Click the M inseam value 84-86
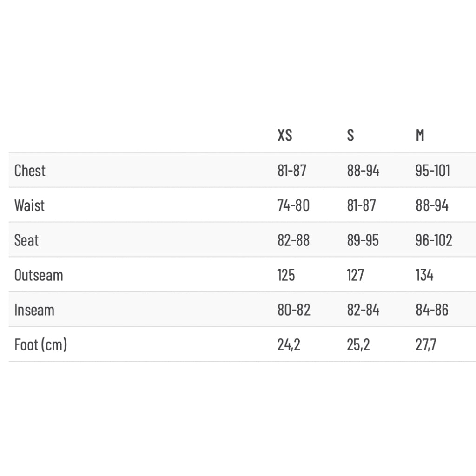This screenshot has height=476, width=476. (x=432, y=310)
